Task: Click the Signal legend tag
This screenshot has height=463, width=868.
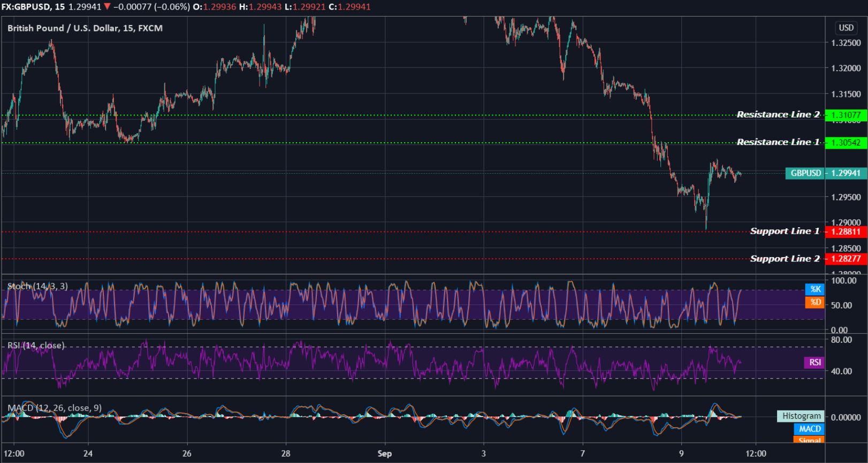Action: pyautogui.click(x=810, y=440)
